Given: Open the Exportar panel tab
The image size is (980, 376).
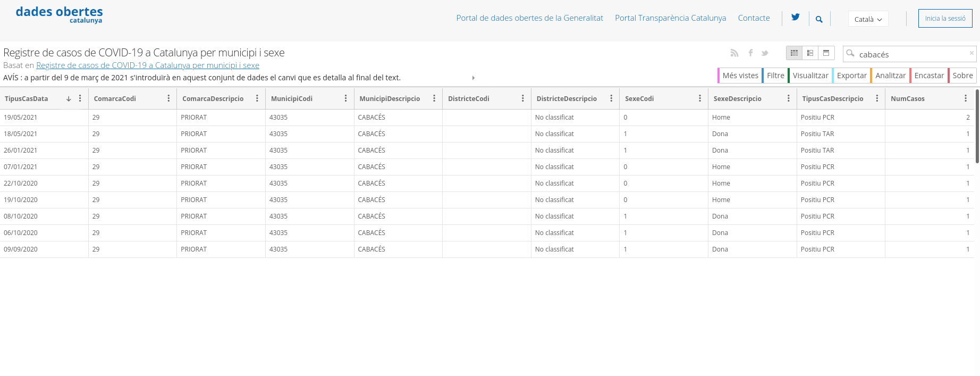Looking at the screenshot, I should pyautogui.click(x=851, y=76).
